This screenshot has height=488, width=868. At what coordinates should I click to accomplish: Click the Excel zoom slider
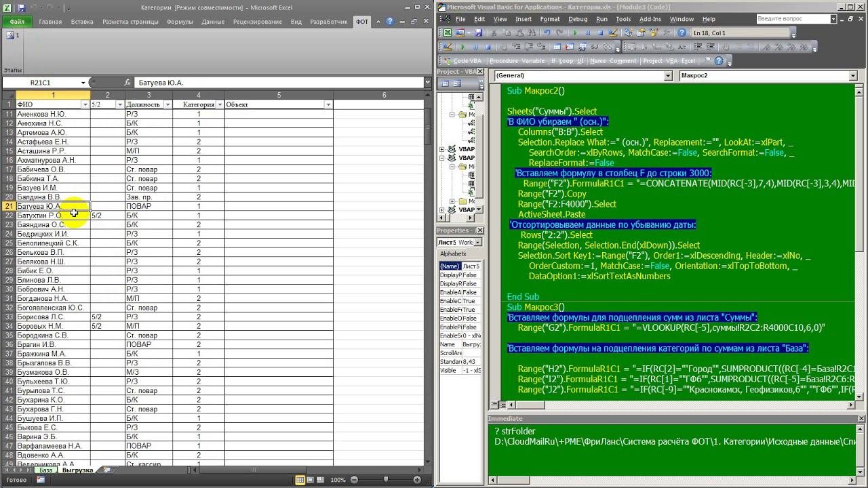[387, 480]
